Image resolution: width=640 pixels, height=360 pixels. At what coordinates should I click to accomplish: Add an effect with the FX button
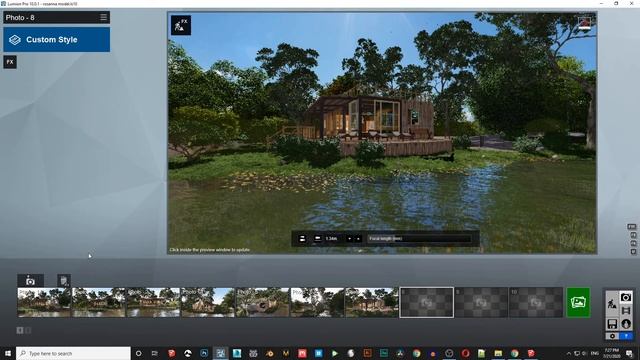click(x=10, y=62)
